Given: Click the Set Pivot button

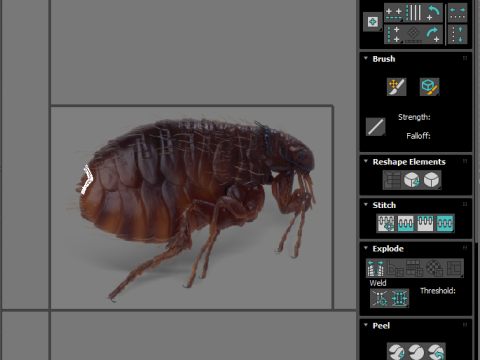Looking at the screenshot, I should tap(372, 22).
